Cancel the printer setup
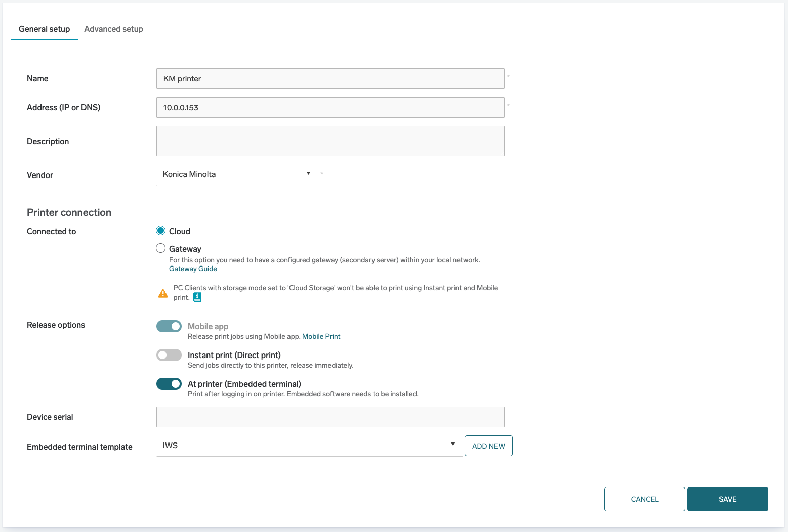Viewport: 788px width, 532px height. click(x=644, y=499)
